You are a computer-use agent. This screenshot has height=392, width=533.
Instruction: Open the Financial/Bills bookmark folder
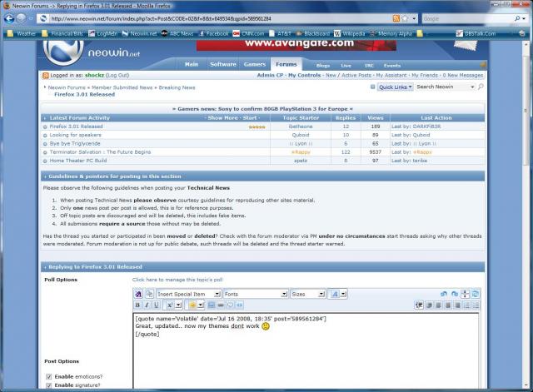(62, 33)
